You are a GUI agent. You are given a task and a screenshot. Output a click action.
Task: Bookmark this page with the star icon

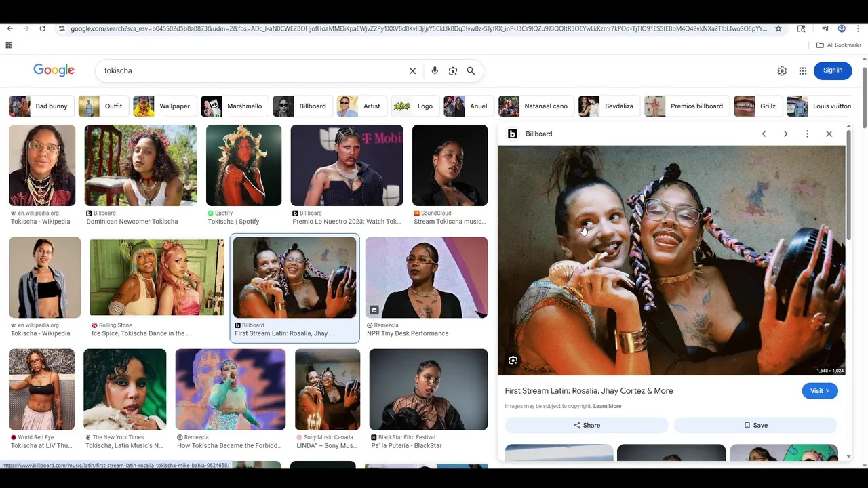778,28
